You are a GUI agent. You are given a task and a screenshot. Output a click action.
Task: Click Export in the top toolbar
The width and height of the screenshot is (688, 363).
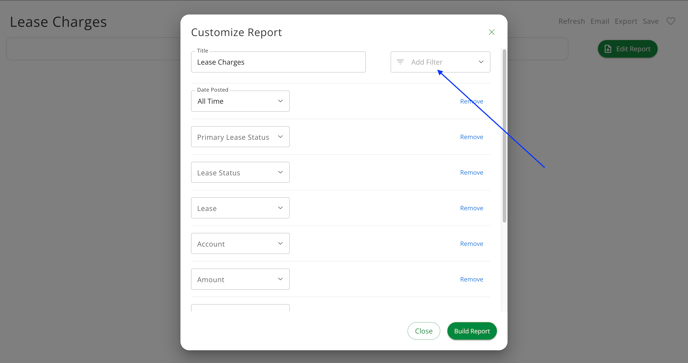click(626, 21)
